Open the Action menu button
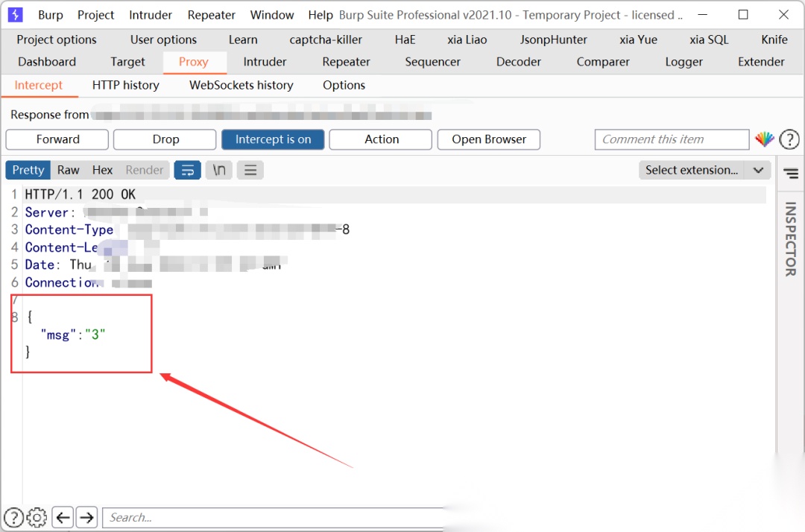This screenshot has height=532, width=805. [x=380, y=139]
